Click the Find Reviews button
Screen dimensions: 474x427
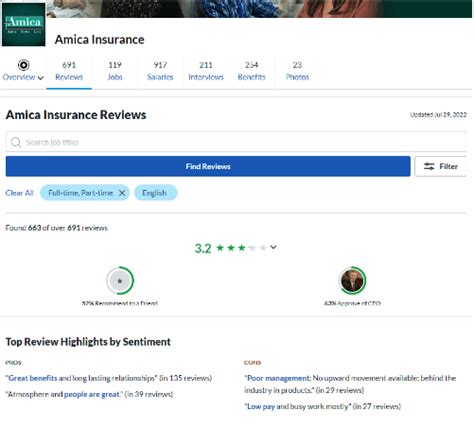point(208,166)
